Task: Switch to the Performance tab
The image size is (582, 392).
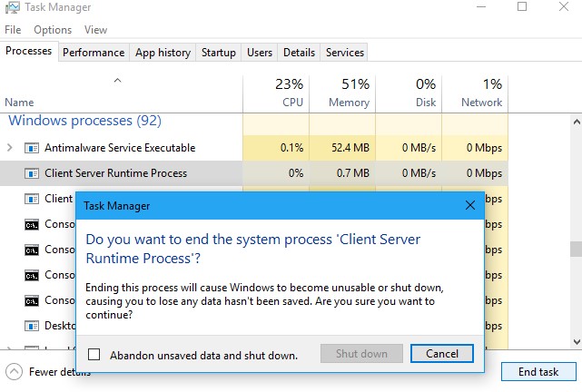Action: (x=94, y=53)
